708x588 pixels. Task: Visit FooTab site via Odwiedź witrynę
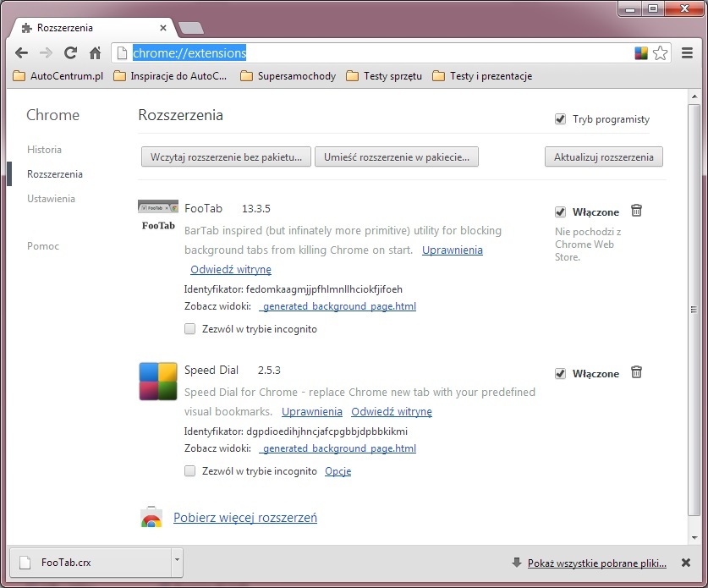click(x=231, y=270)
